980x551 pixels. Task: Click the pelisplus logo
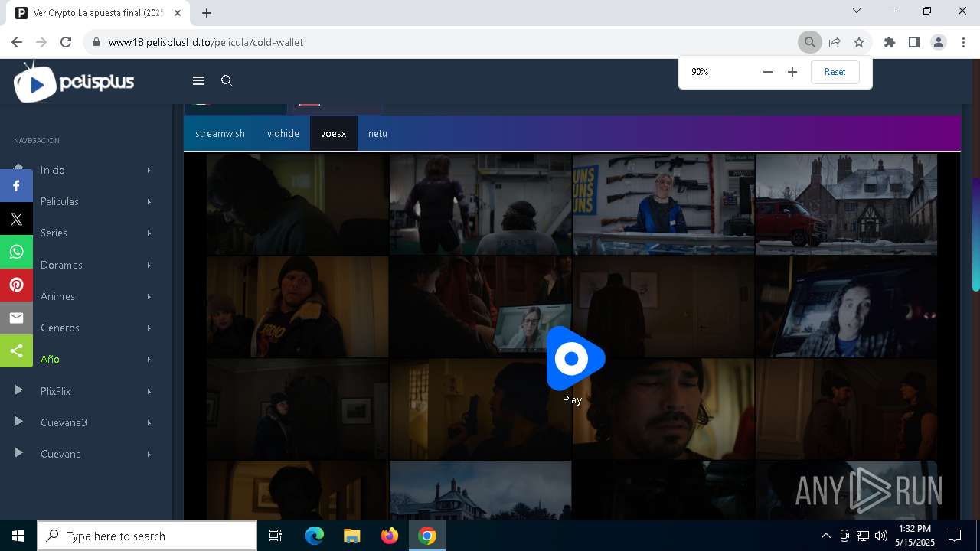74,82
